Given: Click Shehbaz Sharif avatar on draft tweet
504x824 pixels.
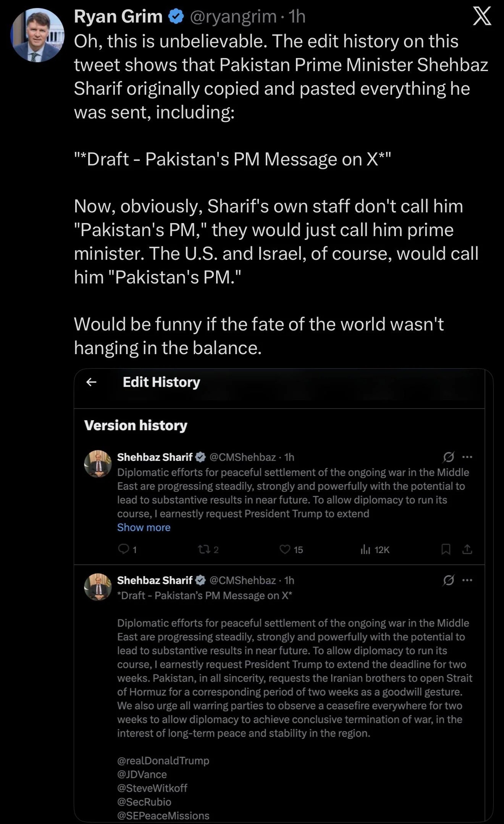Looking at the screenshot, I should click(x=98, y=587).
